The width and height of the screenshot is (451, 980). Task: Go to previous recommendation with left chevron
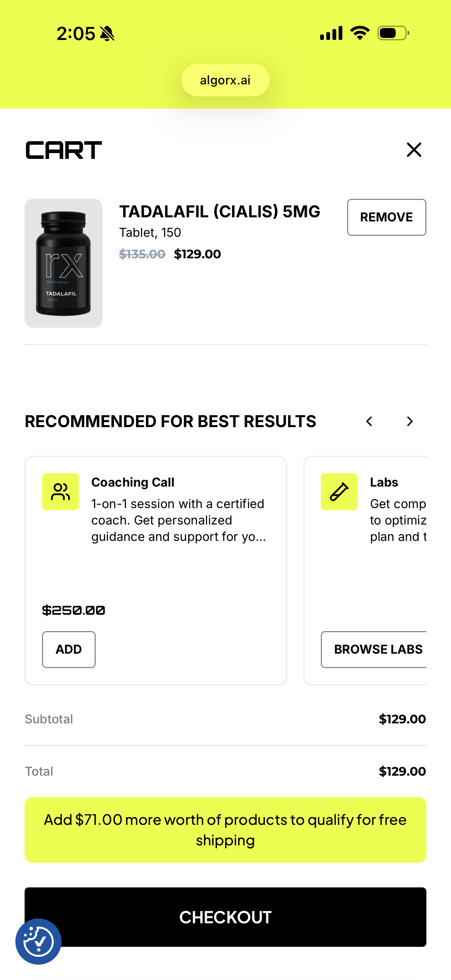click(369, 421)
